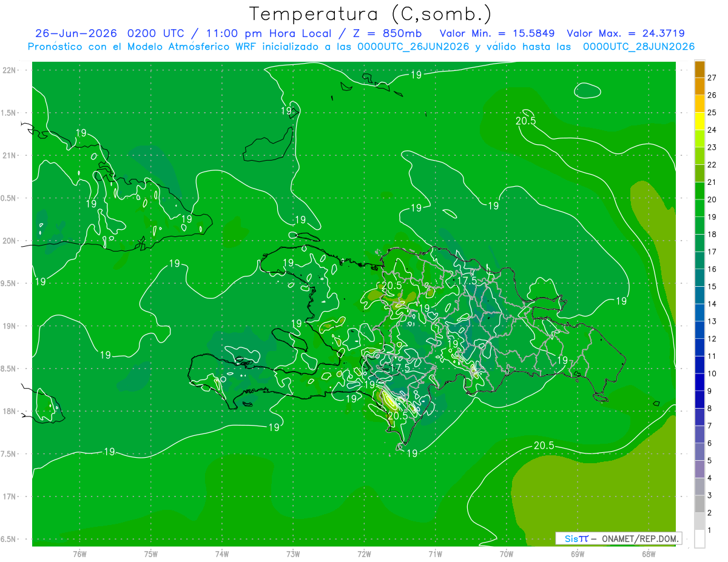Click the '22N' latitude axis label
This screenshot has height=562, width=728.
pos(10,70)
